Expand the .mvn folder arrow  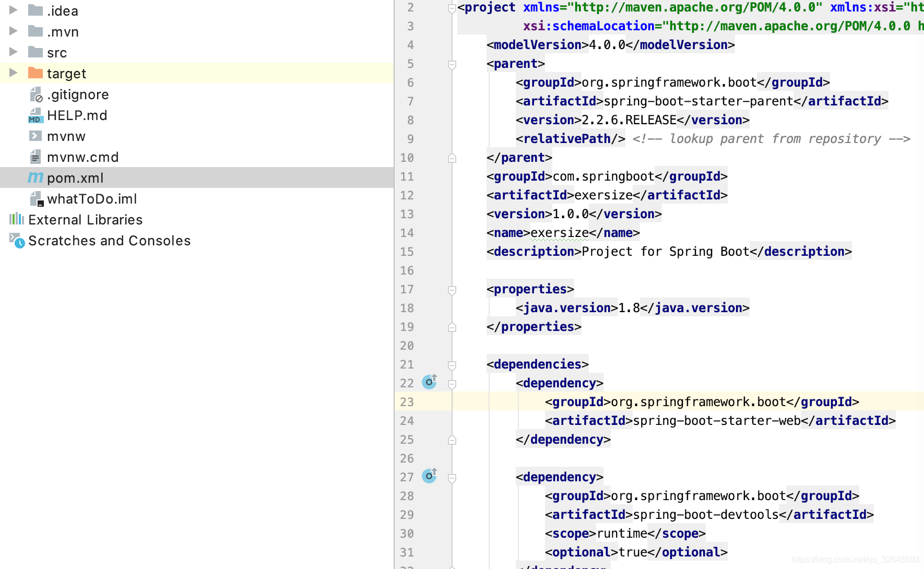coord(14,31)
